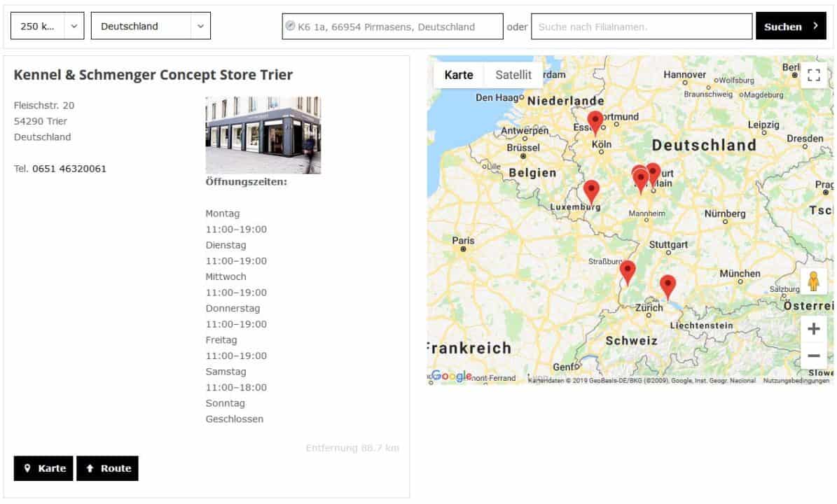Zoom in on the map
The width and height of the screenshot is (837, 504).
[x=813, y=328]
